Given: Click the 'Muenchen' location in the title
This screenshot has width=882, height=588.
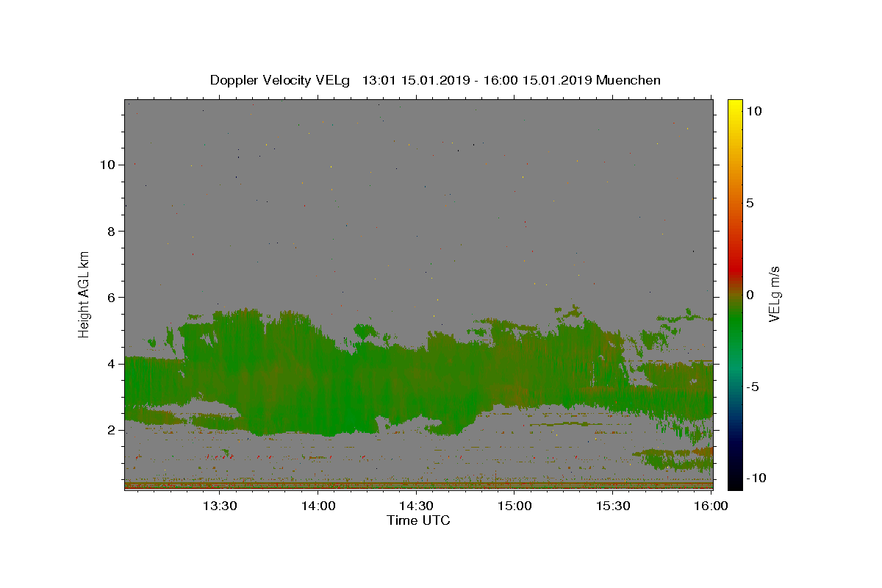Looking at the screenshot, I should click(628, 80).
